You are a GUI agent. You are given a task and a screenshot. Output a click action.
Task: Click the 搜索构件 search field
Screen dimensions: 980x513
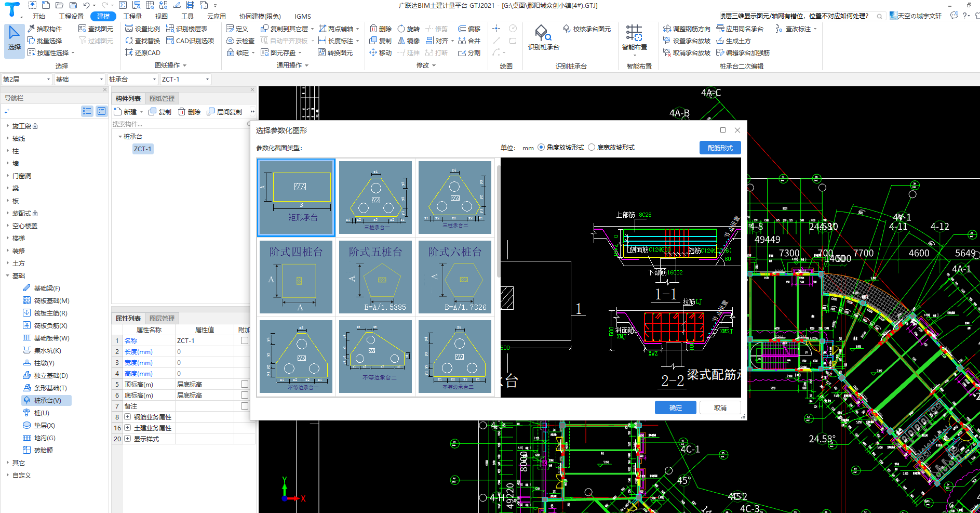click(x=180, y=124)
